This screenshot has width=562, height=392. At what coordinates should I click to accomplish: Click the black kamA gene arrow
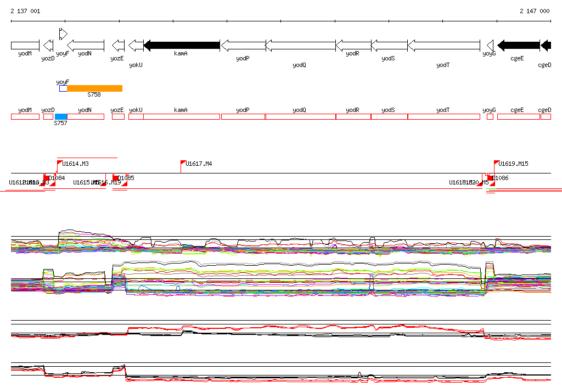tap(182, 45)
